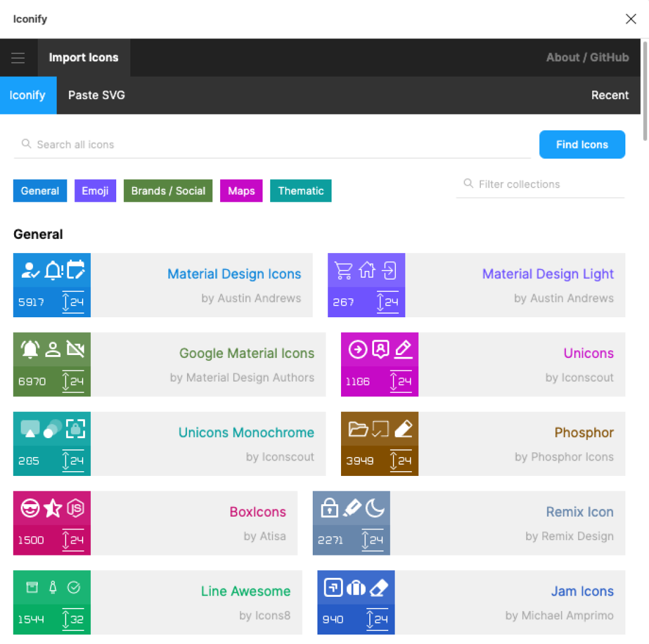Click the Find Icons button

[582, 144]
